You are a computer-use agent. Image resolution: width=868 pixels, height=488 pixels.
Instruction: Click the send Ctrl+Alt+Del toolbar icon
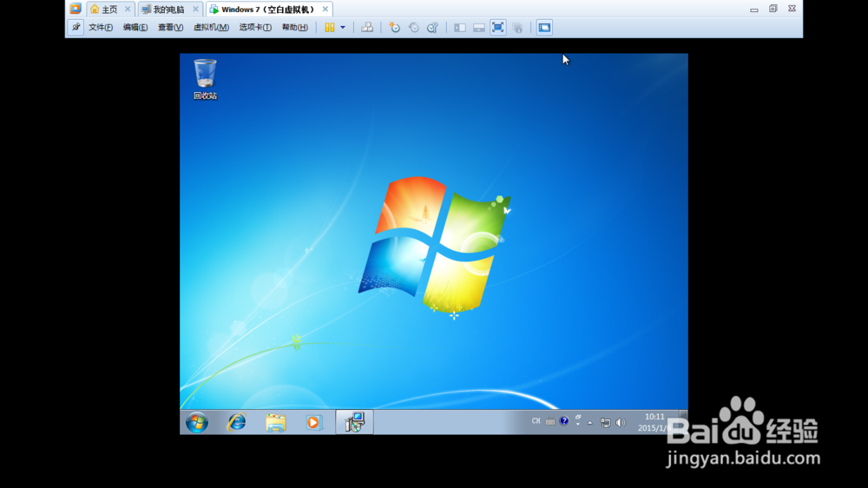[x=367, y=27]
